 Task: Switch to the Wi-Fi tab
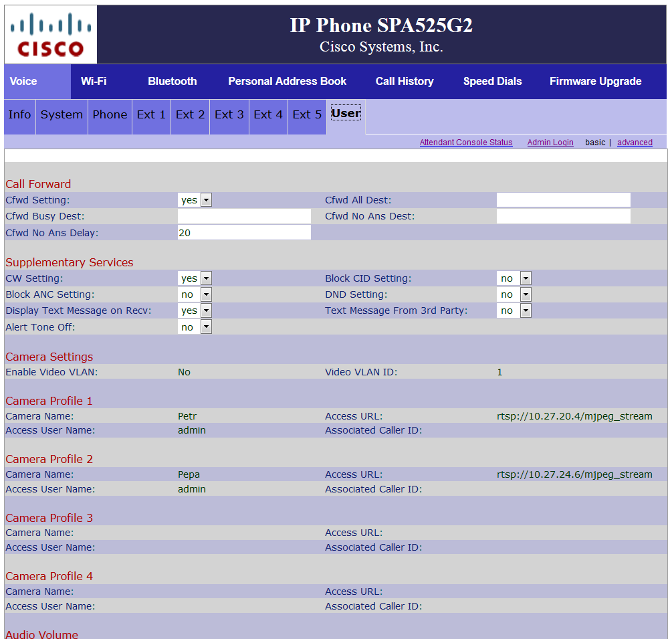pyautogui.click(x=94, y=82)
